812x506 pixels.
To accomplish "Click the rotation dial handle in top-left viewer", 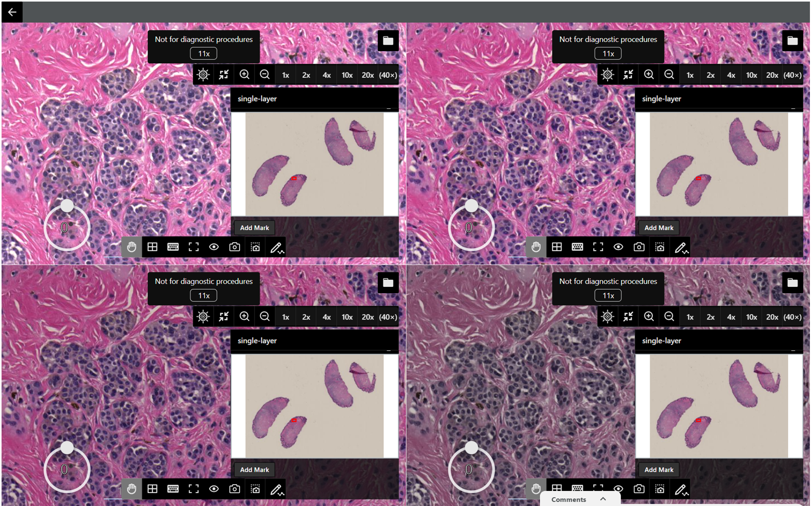I will point(67,206).
